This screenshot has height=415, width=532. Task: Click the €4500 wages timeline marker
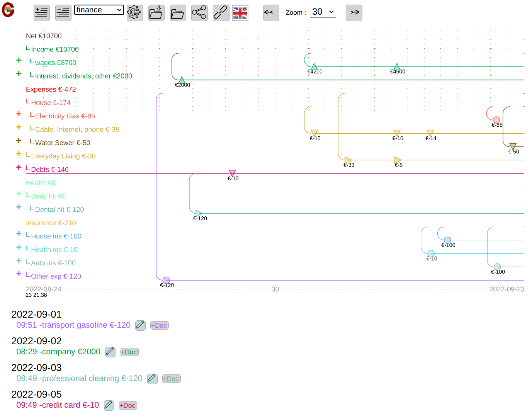(x=397, y=66)
